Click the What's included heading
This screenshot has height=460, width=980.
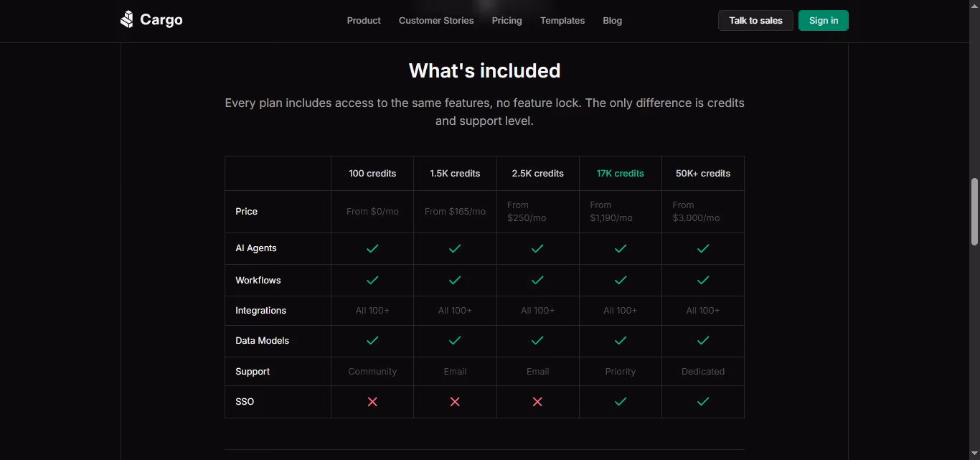pos(484,70)
